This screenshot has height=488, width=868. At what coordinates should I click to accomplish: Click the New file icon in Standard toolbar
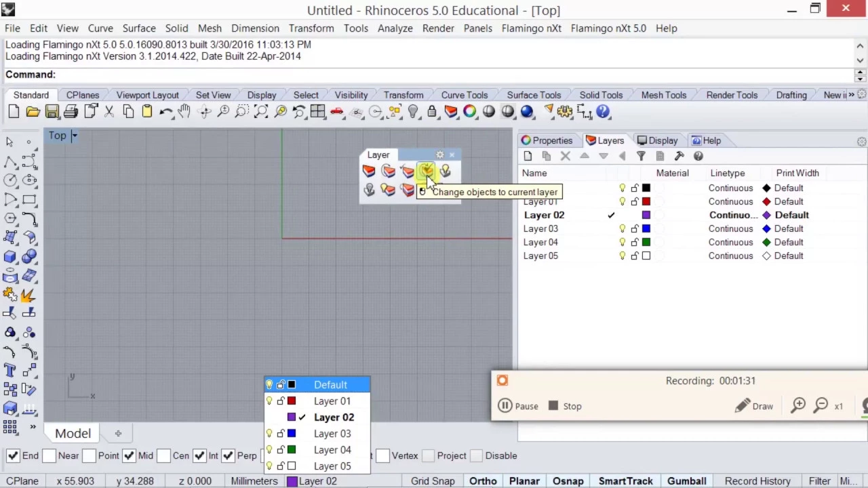(14, 112)
